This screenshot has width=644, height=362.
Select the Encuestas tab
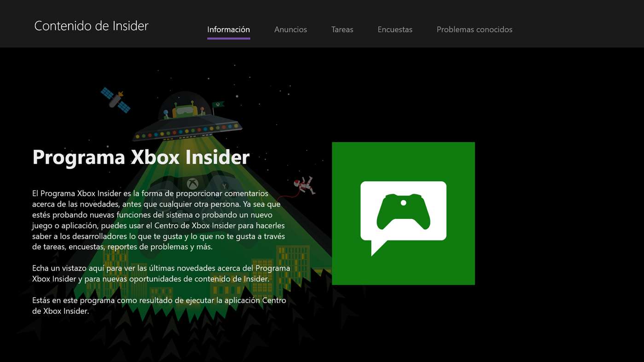395,29
